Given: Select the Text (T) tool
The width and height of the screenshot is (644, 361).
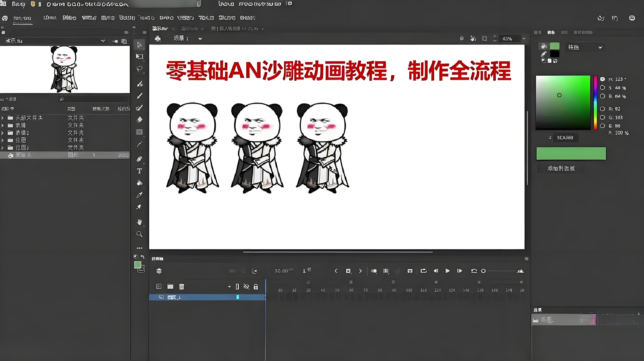Looking at the screenshot, I should coord(140,171).
